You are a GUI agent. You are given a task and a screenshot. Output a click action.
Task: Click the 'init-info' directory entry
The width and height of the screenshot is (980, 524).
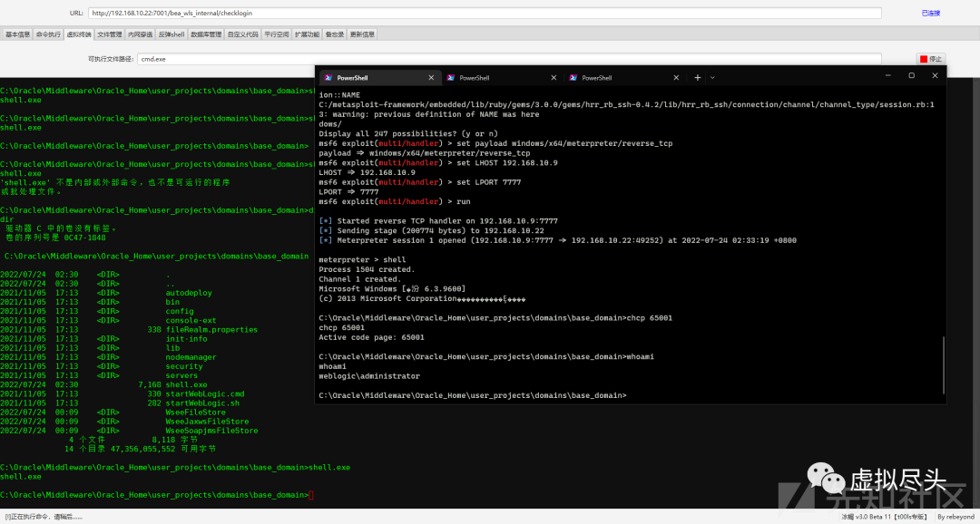[186, 338]
